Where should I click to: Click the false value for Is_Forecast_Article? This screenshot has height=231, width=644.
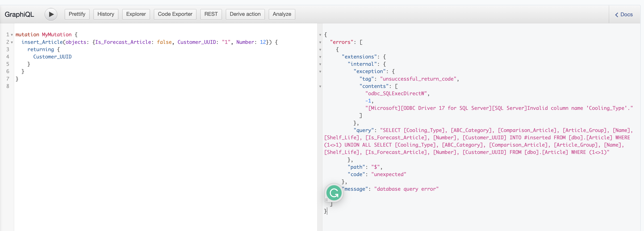pos(164,42)
